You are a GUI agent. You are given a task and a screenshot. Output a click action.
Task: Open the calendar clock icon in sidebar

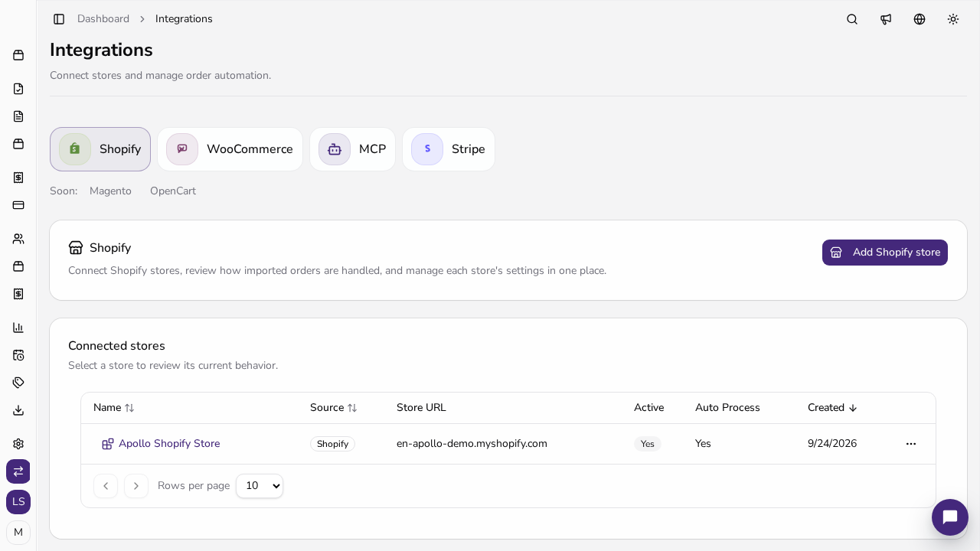click(18, 355)
